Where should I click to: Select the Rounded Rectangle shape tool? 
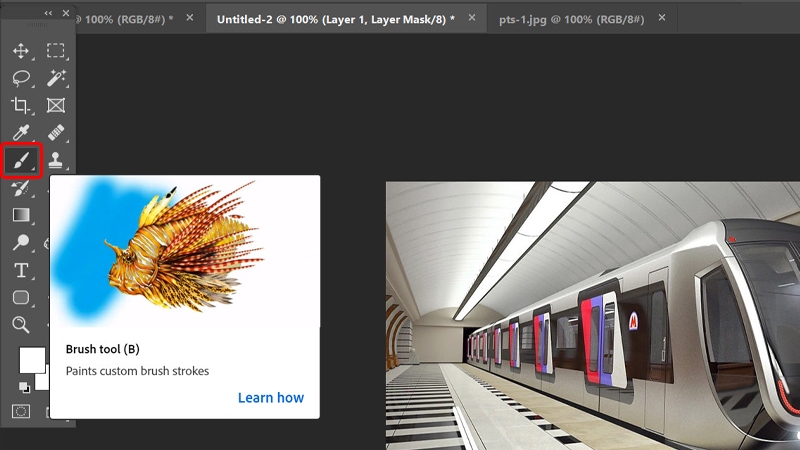coord(21,297)
